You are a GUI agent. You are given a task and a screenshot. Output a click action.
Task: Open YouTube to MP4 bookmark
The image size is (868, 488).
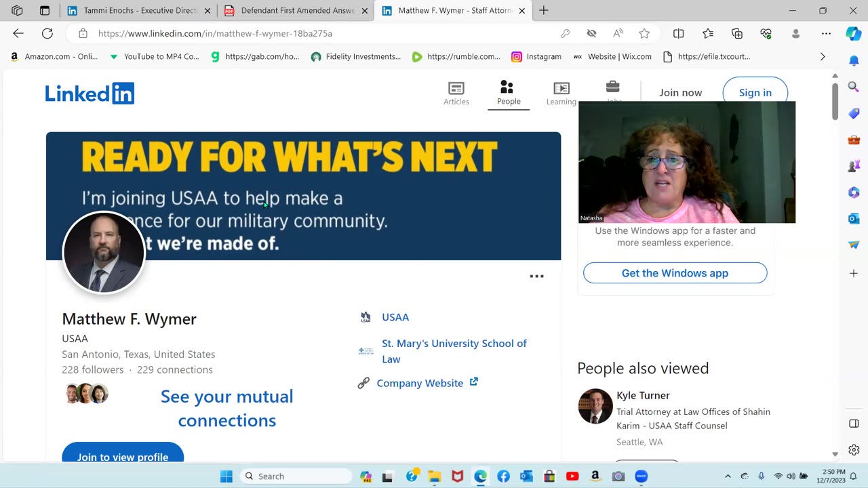click(x=154, y=57)
